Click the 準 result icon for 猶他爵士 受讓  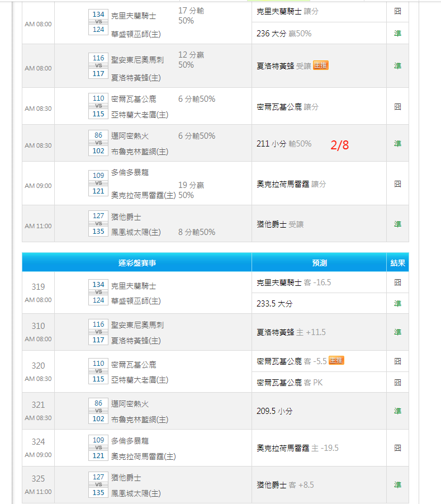click(x=397, y=224)
